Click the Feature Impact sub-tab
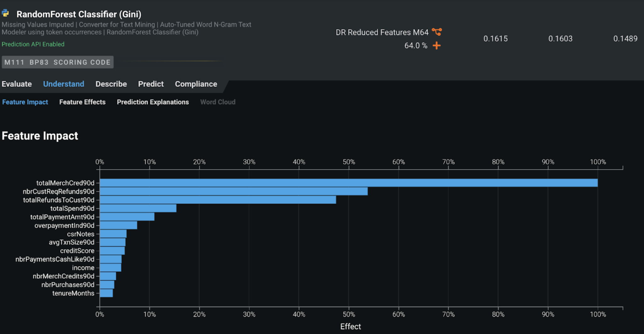The image size is (644, 334). [25, 102]
